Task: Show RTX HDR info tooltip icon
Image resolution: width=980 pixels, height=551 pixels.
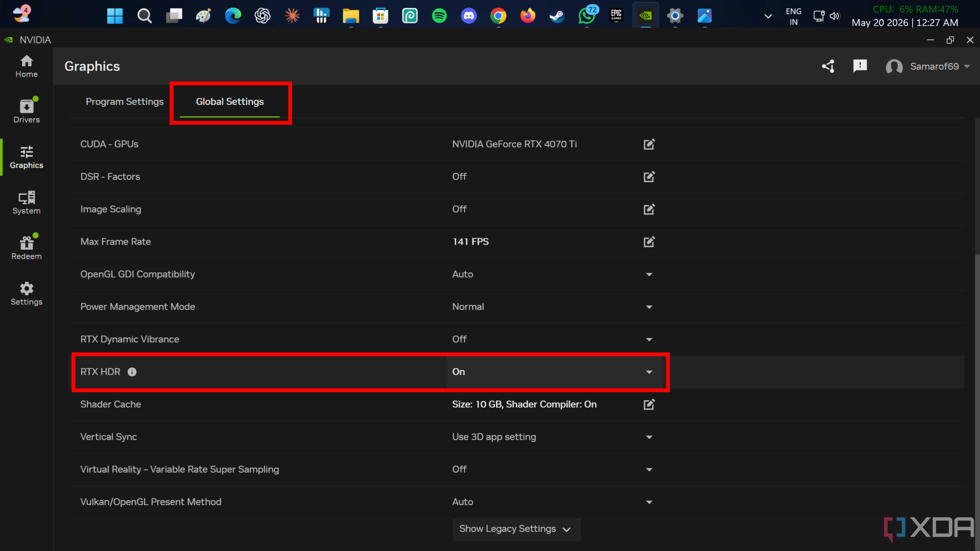Action: click(132, 372)
